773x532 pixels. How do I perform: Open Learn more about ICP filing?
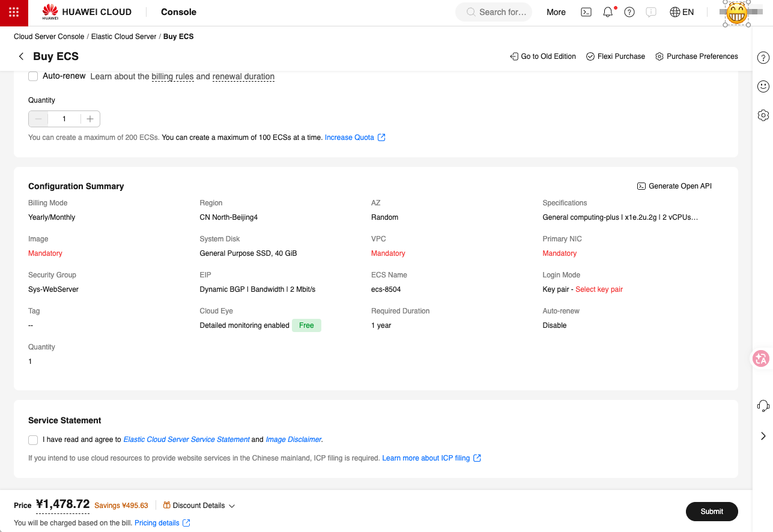431,458
